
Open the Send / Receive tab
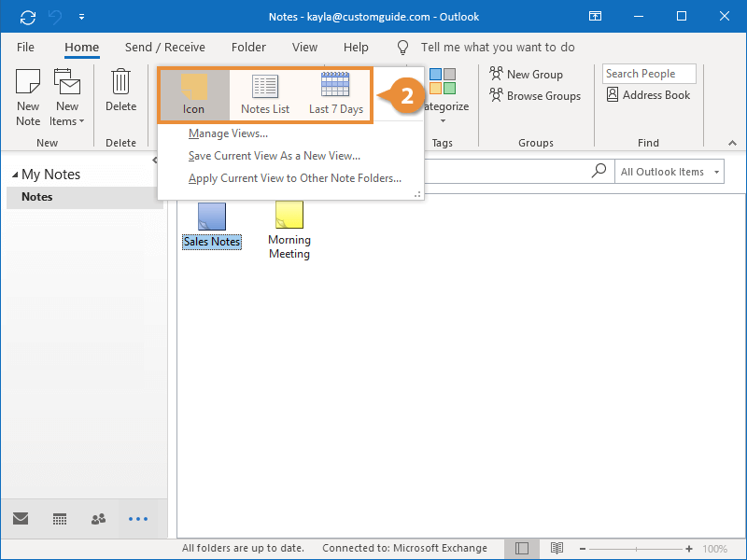click(x=165, y=48)
